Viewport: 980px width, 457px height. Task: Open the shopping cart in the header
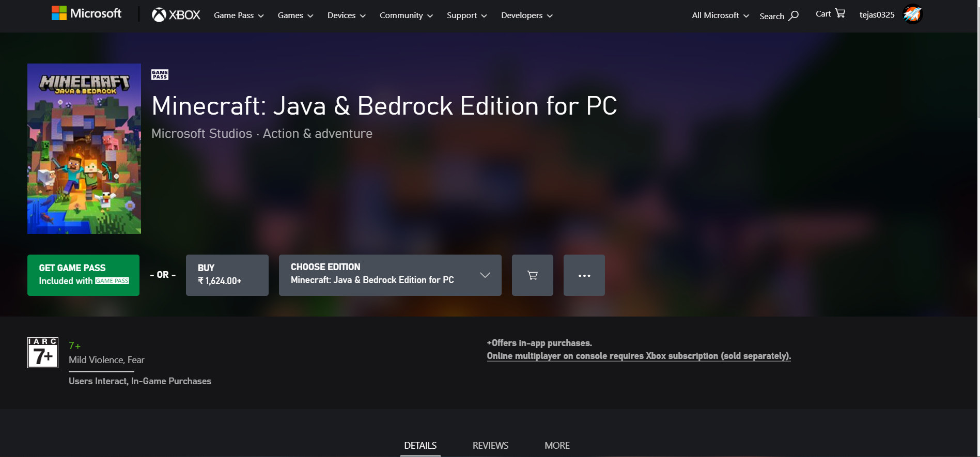coord(830,14)
